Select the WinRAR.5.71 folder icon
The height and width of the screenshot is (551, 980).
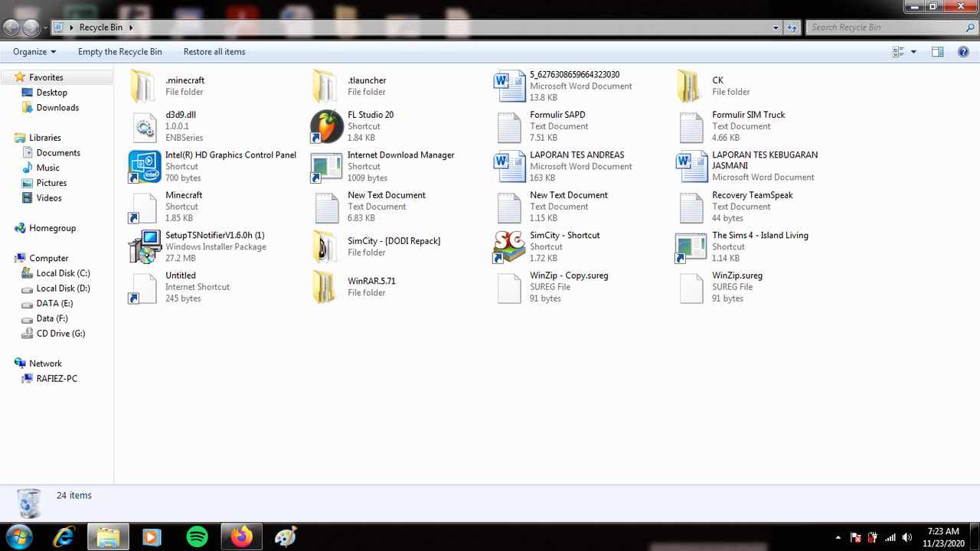(326, 287)
